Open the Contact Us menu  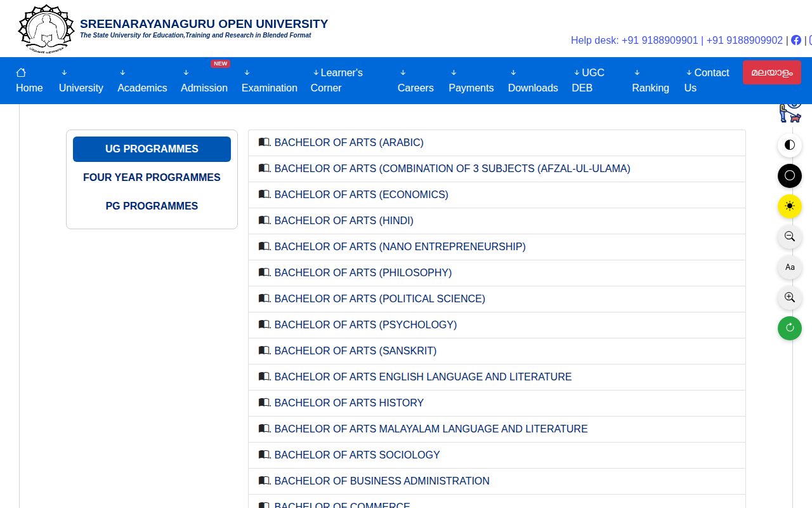tap(707, 81)
